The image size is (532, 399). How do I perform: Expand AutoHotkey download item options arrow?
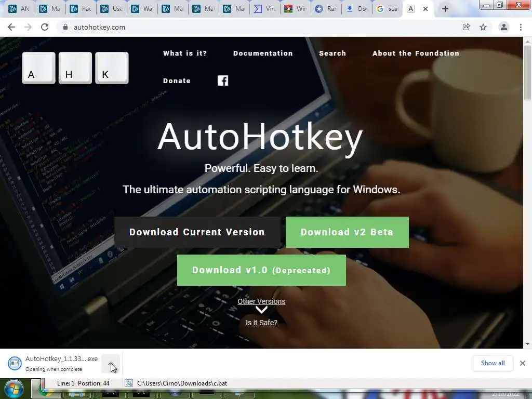pos(111,363)
